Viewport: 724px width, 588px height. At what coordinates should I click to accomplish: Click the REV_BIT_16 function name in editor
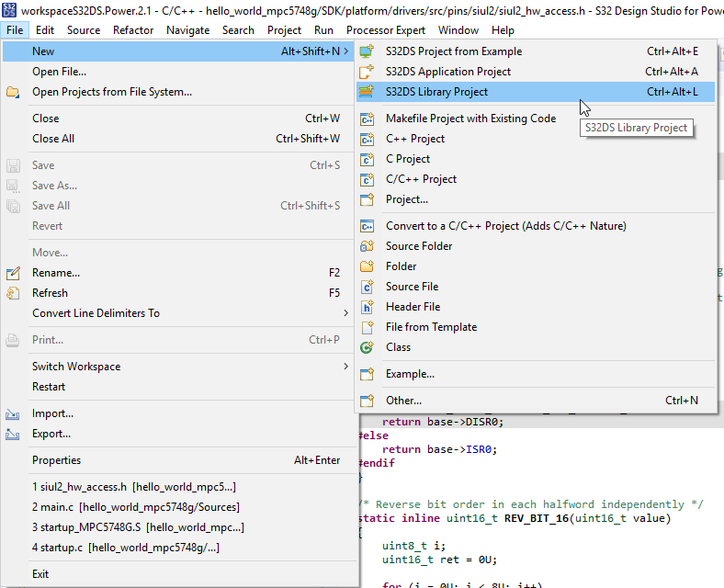tap(536, 518)
